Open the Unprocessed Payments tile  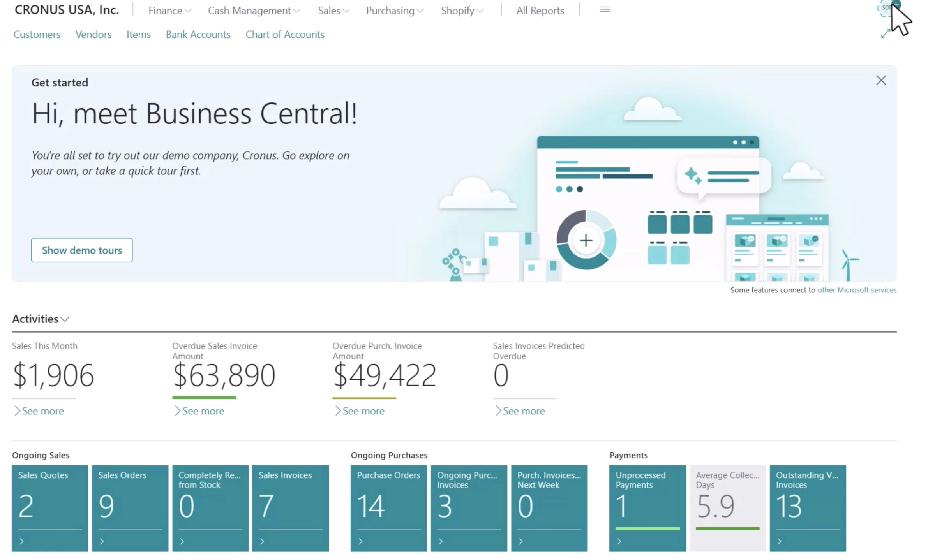(x=647, y=508)
